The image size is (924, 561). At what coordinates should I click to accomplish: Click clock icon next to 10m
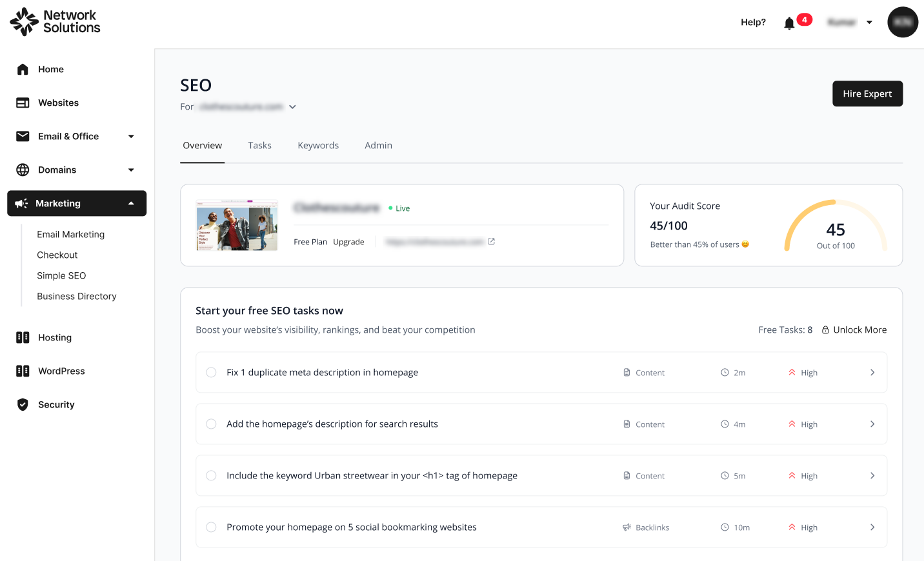coord(725,527)
